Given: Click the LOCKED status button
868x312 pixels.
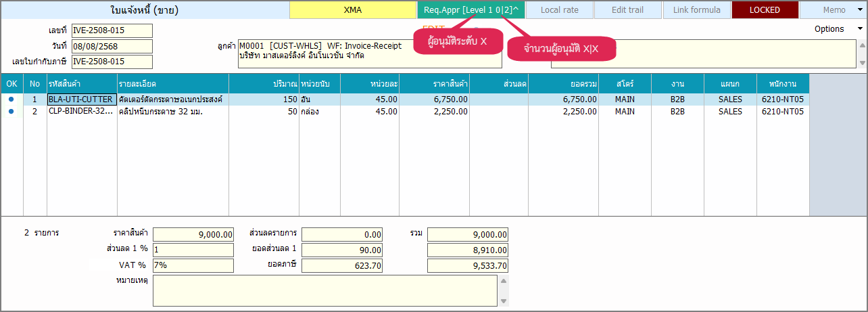Looking at the screenshot, I should [x=765, y=9].
